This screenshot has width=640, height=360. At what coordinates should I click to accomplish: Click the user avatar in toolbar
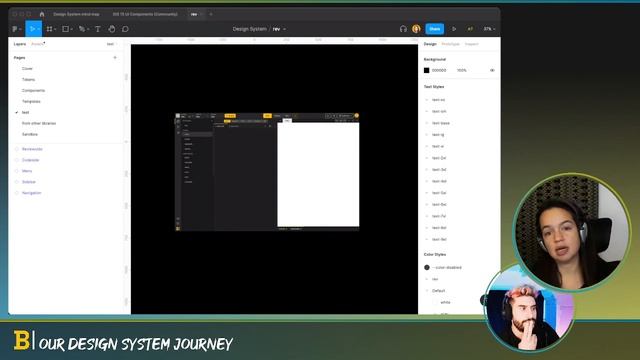coord(416,29)
